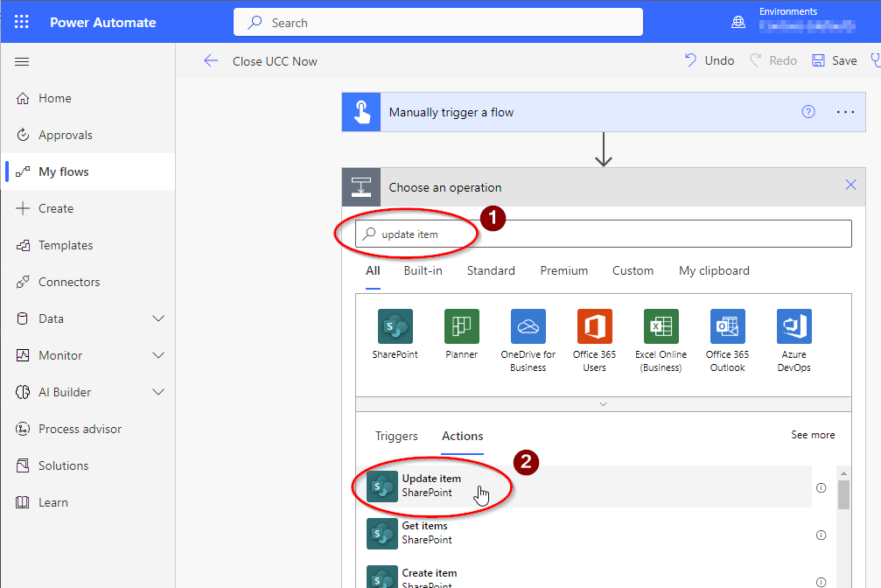Viewport: 881px width, 588px height.
Task: Save the flow
Action: tap(835, 60)
